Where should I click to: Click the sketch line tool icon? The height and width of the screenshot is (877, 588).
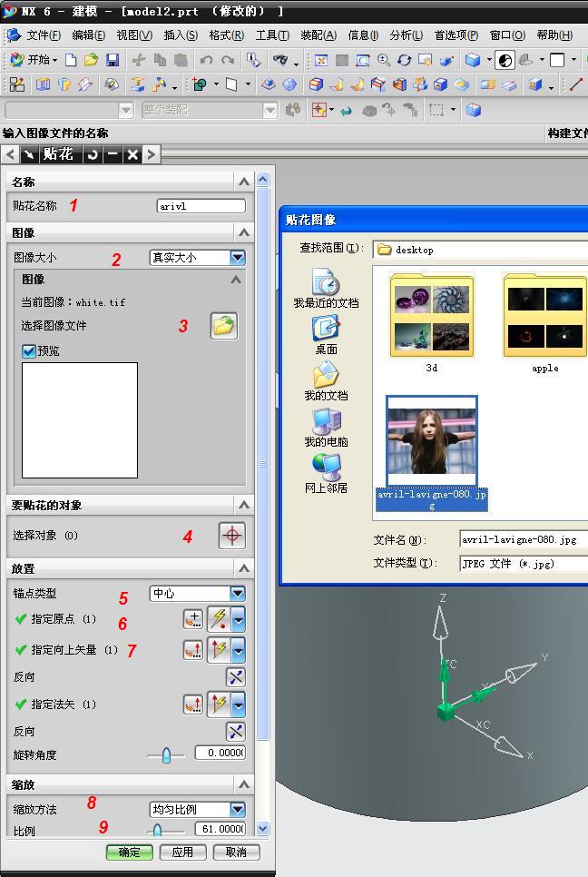point(576,84)
